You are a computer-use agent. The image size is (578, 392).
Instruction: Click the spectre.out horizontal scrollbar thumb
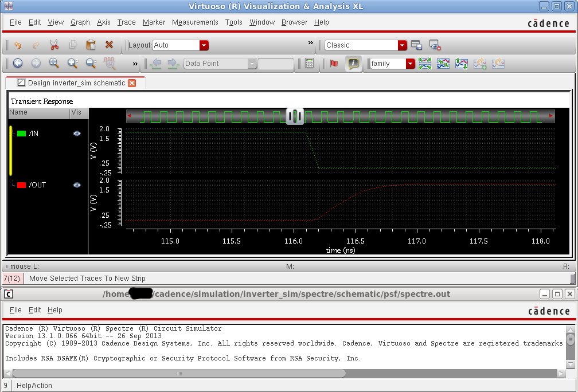click(179, 373)
